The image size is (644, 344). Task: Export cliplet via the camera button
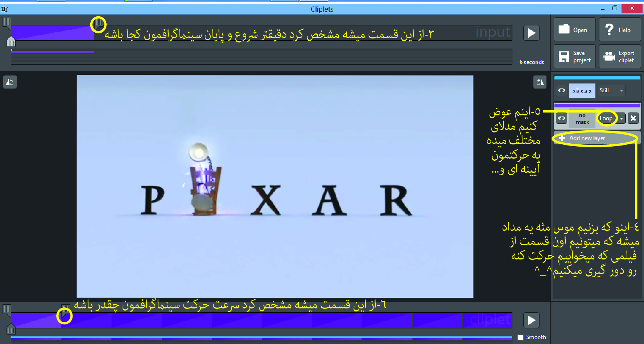(x=620, y=56)
